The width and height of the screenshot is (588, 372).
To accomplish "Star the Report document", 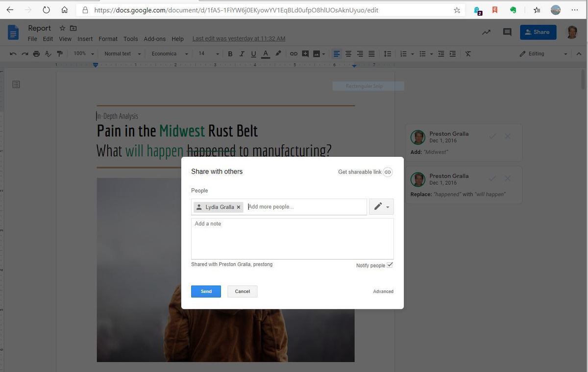I will (x=62, y=28).
